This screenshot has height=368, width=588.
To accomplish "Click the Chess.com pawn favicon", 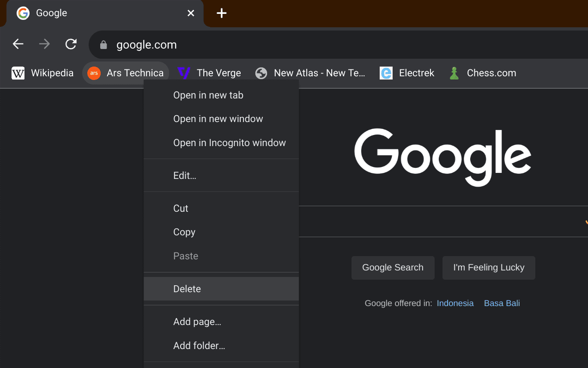I will point(454,73).
